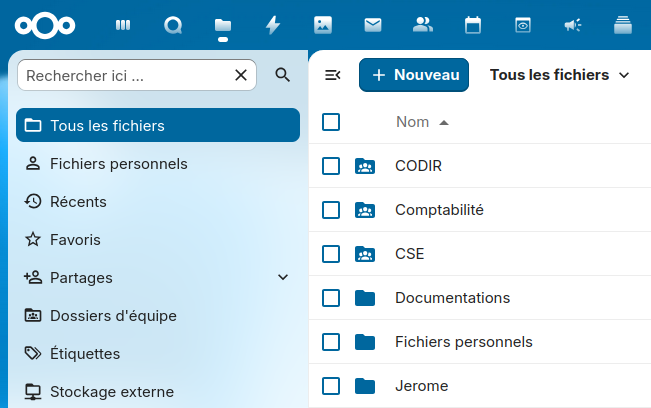Open the Nextcloud logo home link
The width and height of the screenshot is (651, 408).
click(x=45, y=26)
